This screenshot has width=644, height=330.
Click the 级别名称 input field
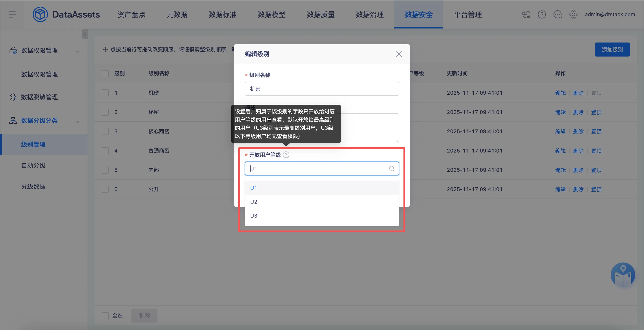coord(322,89)
